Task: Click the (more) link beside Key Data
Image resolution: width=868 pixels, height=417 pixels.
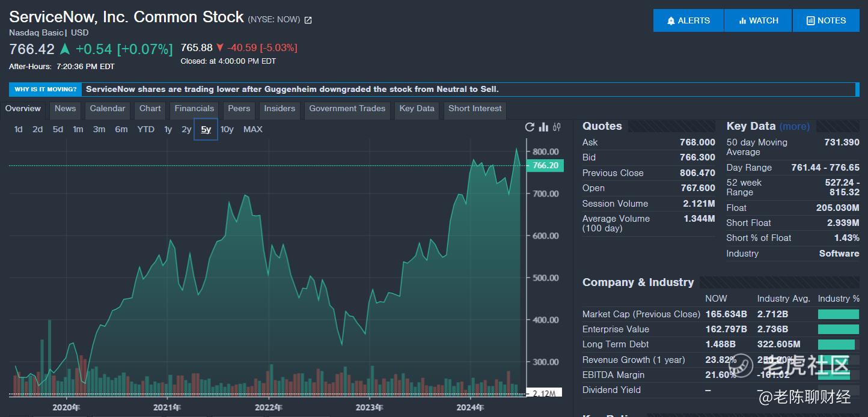Action: click(x=794, y=126)
